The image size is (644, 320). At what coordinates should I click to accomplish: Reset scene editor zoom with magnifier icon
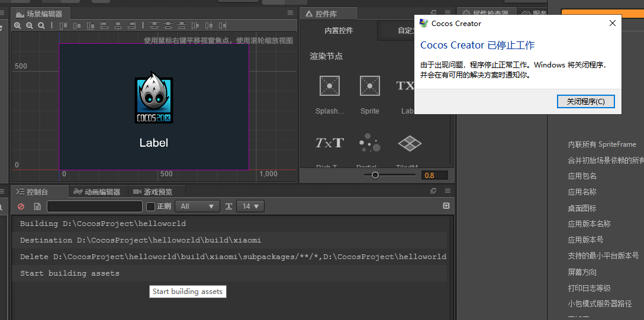[41, 25]
